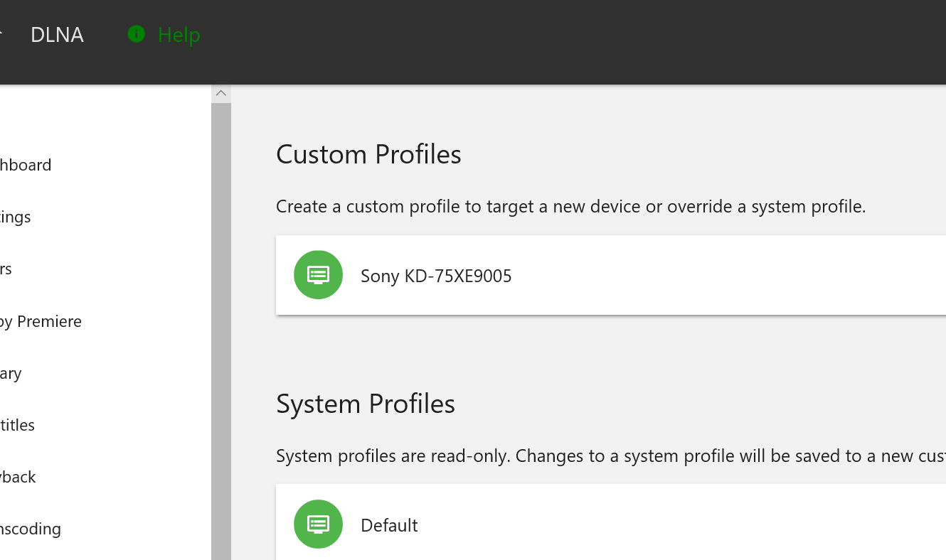Click the DLNA page title
This screenshot has width=946, height=560.
(57, 35)
